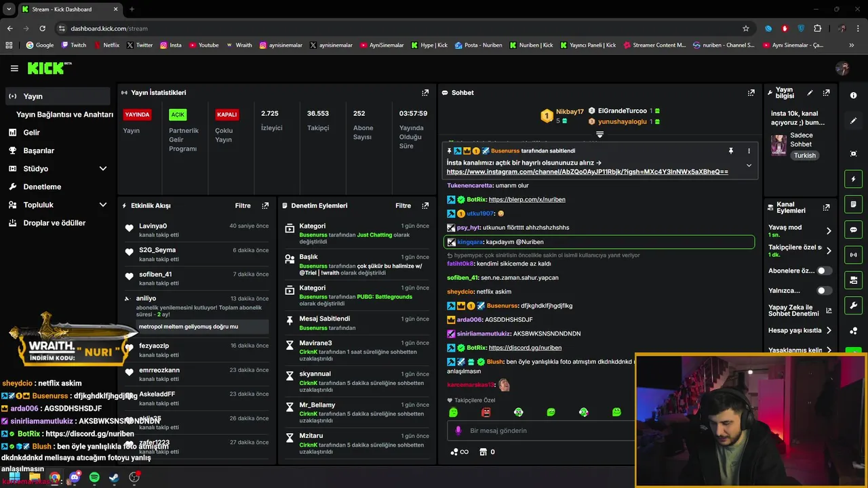Expand the pinned message chevron
This screenshot has width=868, height=488.
click(749, 165)
